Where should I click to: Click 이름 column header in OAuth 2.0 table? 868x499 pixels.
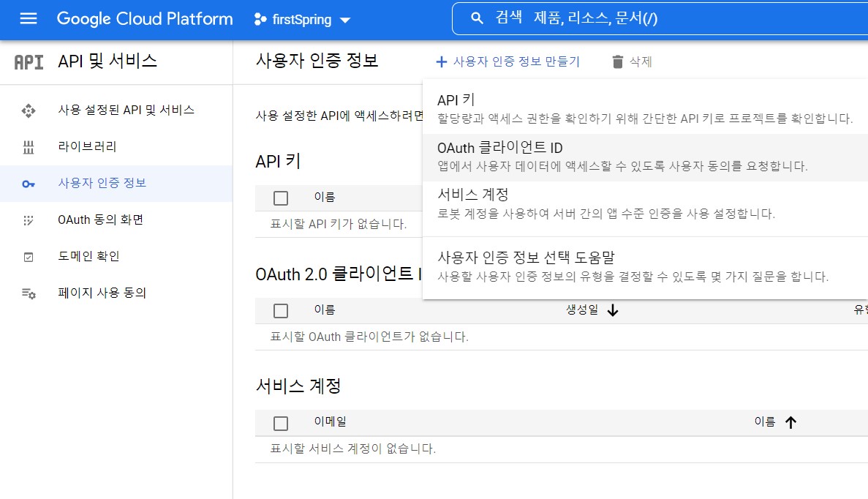(325, 309)
